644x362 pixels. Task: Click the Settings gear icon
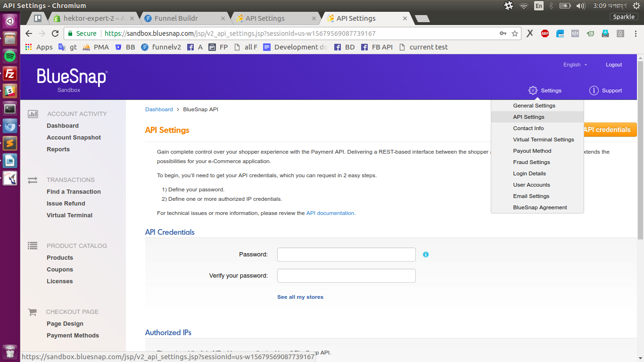[x=533, y=90]
